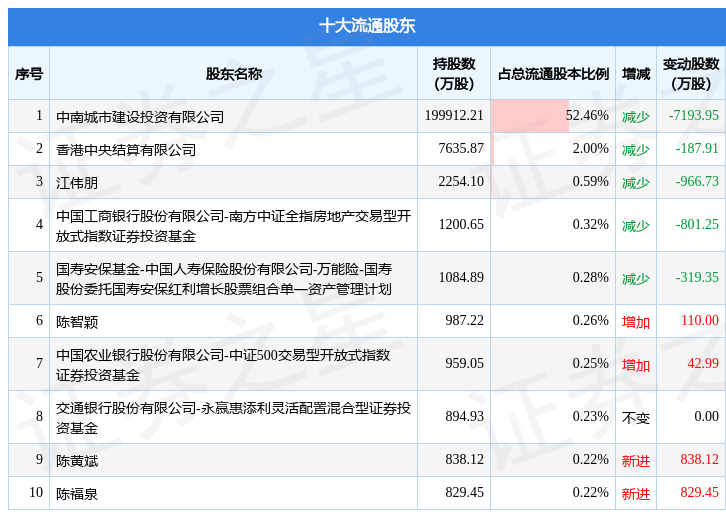Select the 序号 column header
Screen dimensions: 726x518
tap(29, 74)
